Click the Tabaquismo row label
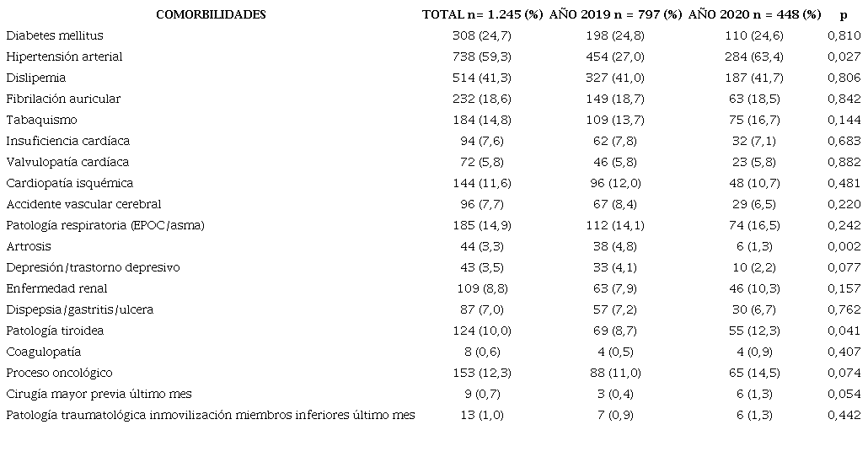This screenshot has width=868, height=457. 41,120
